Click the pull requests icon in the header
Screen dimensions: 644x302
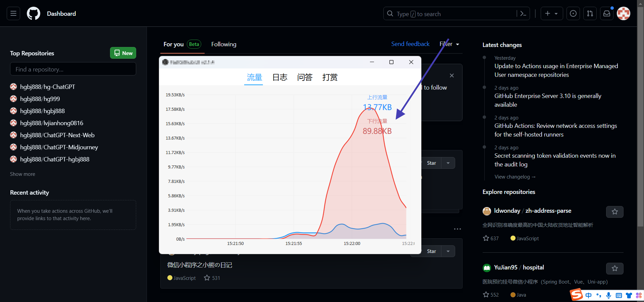[x=590, y=13]
